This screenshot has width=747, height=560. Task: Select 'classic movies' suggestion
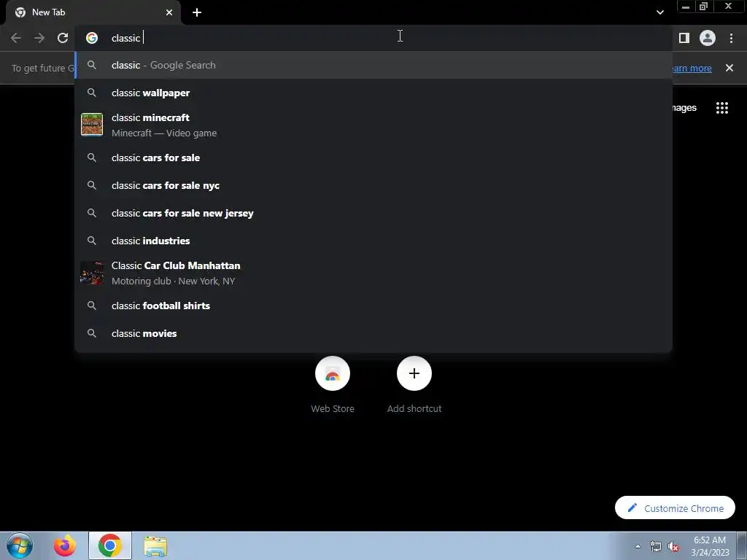373,333
